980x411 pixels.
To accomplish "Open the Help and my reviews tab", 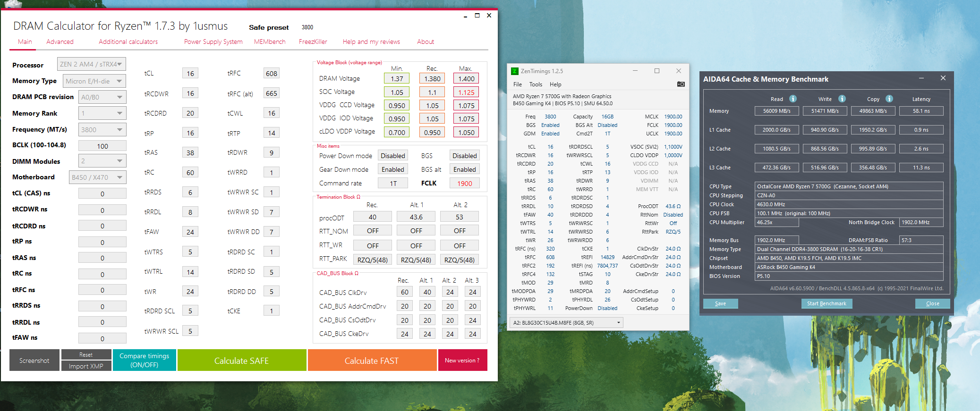I will click(371, 42).
